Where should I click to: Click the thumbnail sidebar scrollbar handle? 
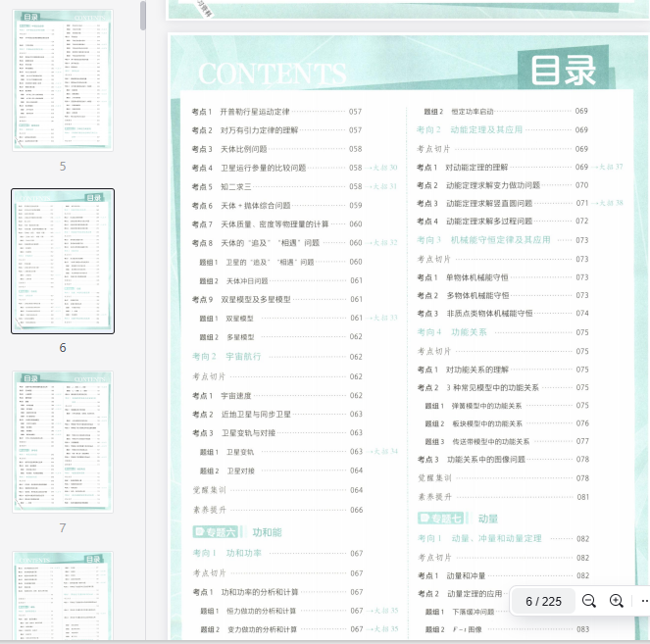pyautogui.click(x=143, y=16)
